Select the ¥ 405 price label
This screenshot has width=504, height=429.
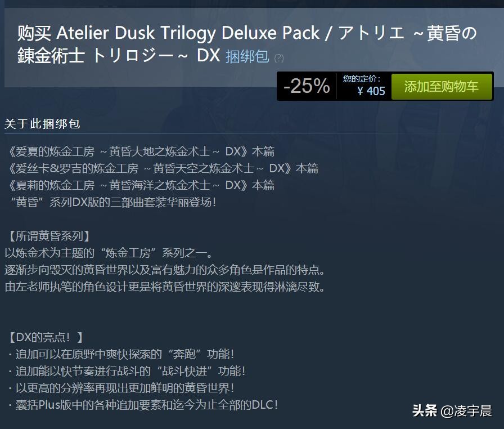[371, 91]
